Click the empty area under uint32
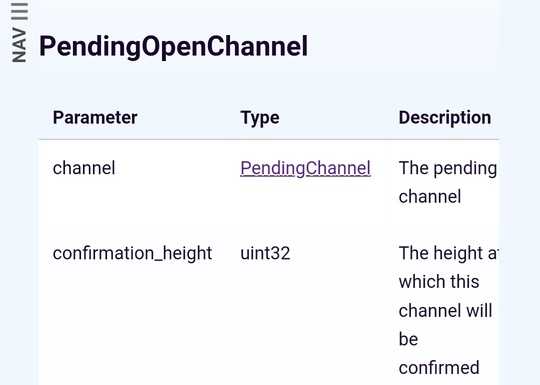The width and height of the screenshot is (540, 385). coord(305,320)
